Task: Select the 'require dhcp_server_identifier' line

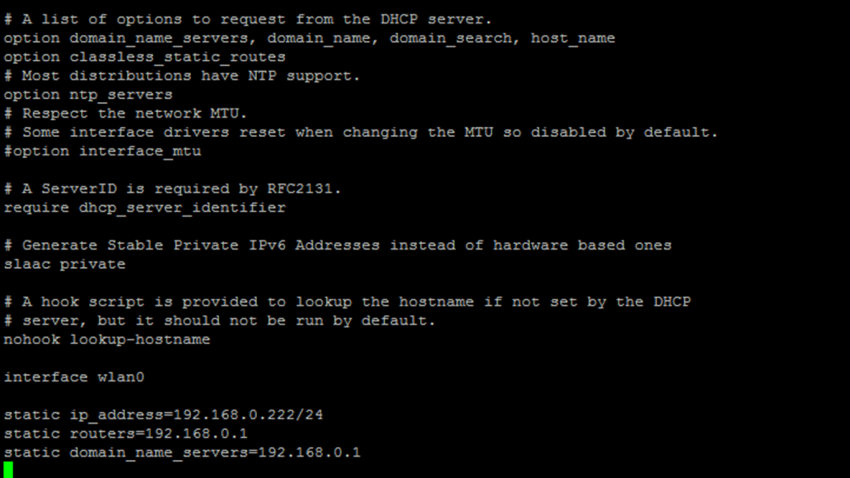Action: (145, 207)
